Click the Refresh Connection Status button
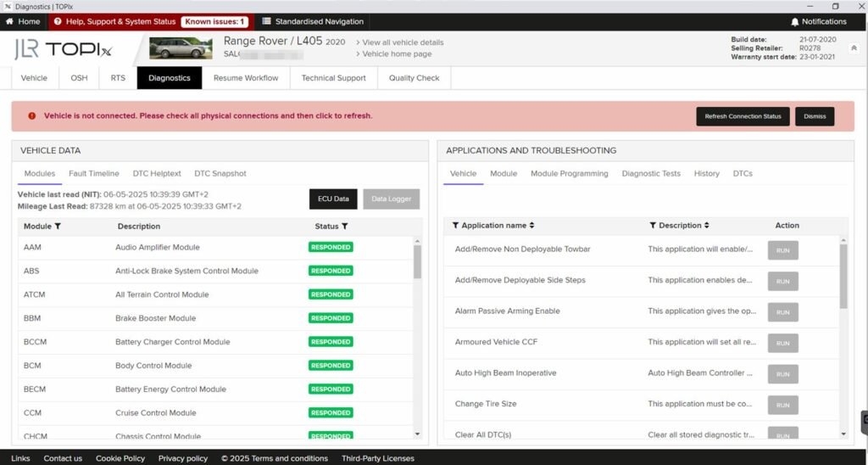The image size is (868, 465). point(743,116)
